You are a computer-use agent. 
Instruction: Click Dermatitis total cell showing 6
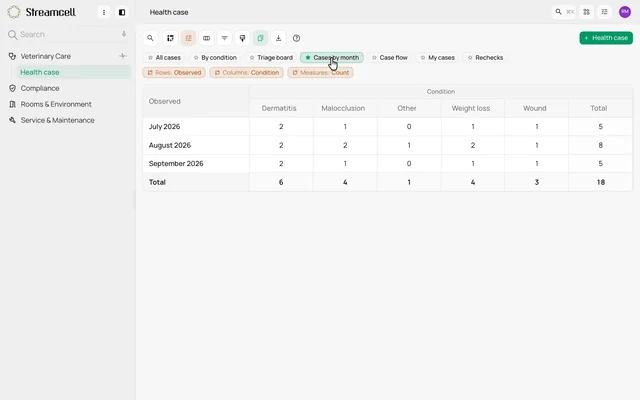coord(281,182)
